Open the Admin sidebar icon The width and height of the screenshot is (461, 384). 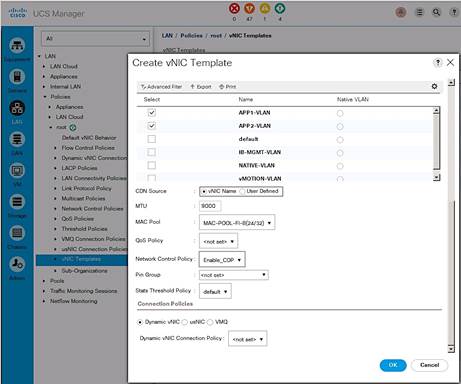pos(17,264)
